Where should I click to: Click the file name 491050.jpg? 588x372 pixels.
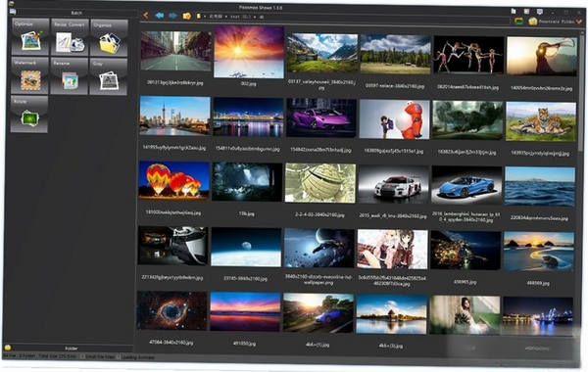[x=244, y=344]
